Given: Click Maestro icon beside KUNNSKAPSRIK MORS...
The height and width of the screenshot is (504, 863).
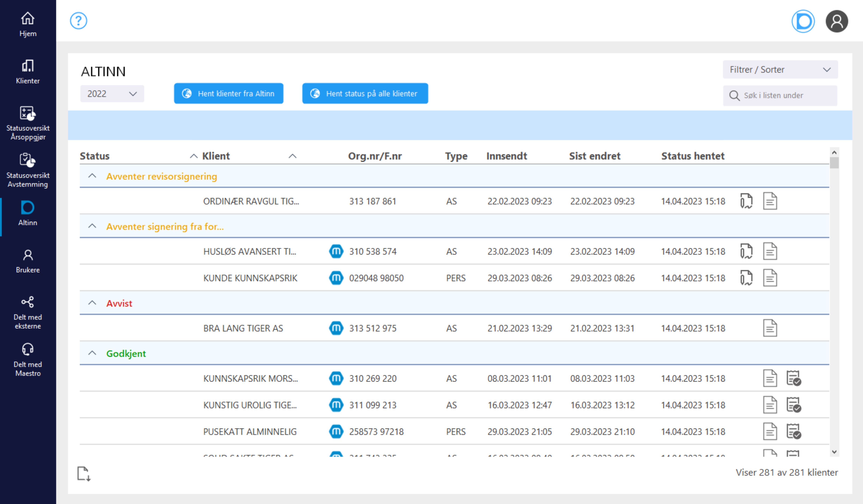Looking at the screenshot, I should (x=336, y=378).
